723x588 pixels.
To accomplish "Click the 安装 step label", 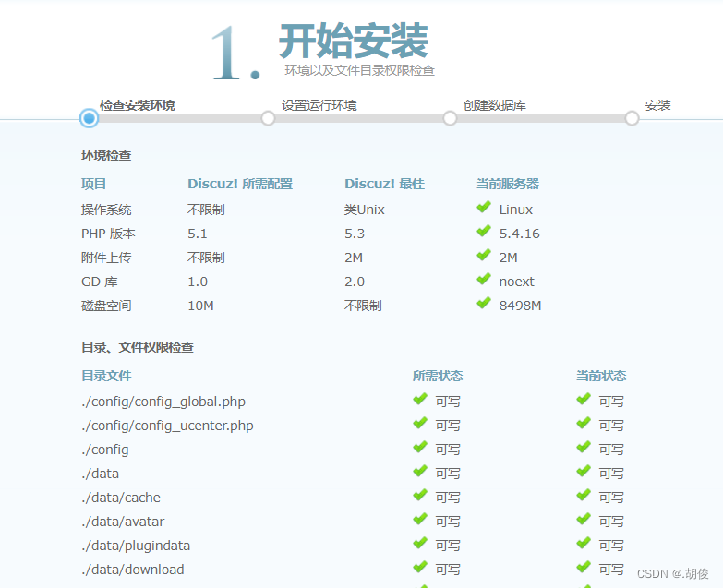I will [657, 105].
